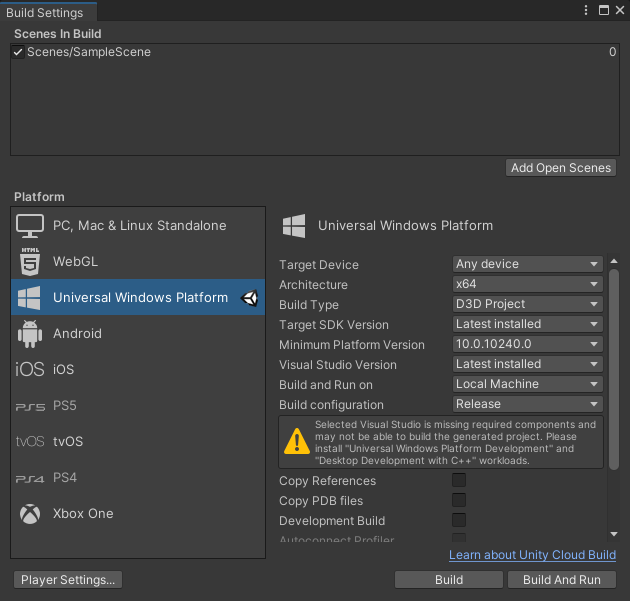Click the Build button
This screenshot has height=601, width=630.
click(x=449, y=580)
